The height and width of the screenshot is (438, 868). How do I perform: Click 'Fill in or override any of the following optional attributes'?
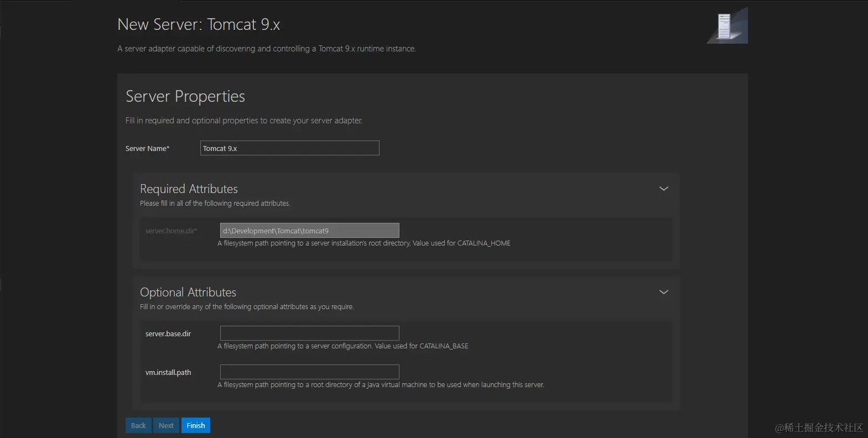247,307
